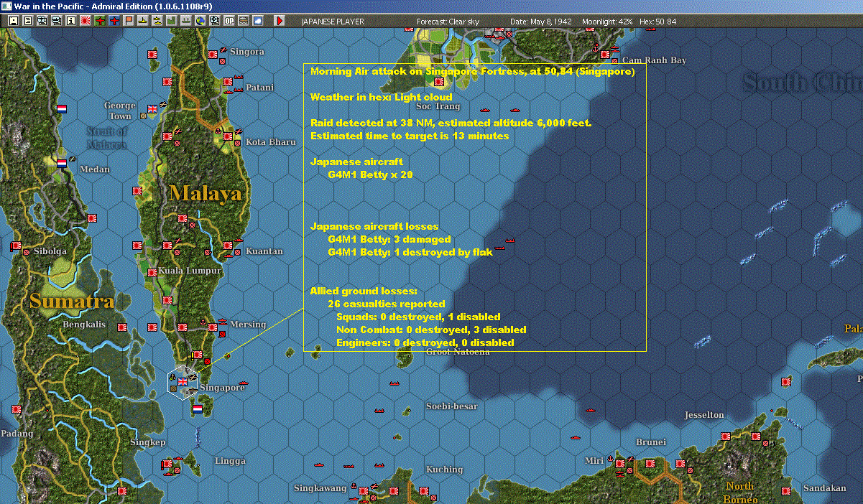Click the 'Patani' map label
863x504 pixels.
[259, 88]
